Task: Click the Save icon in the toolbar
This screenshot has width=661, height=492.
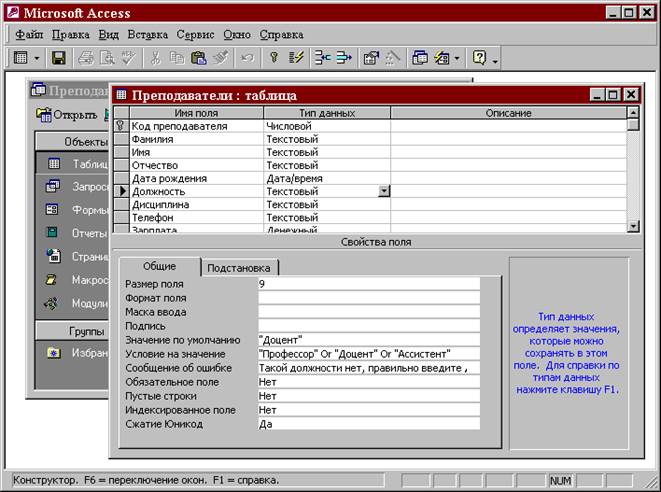Action: (59, 59)
